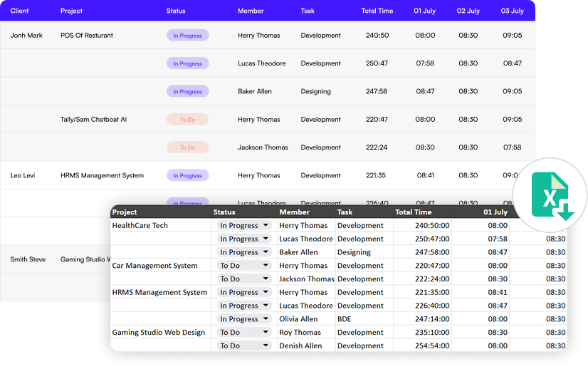Click the 02 July column header

pos(468,11)
